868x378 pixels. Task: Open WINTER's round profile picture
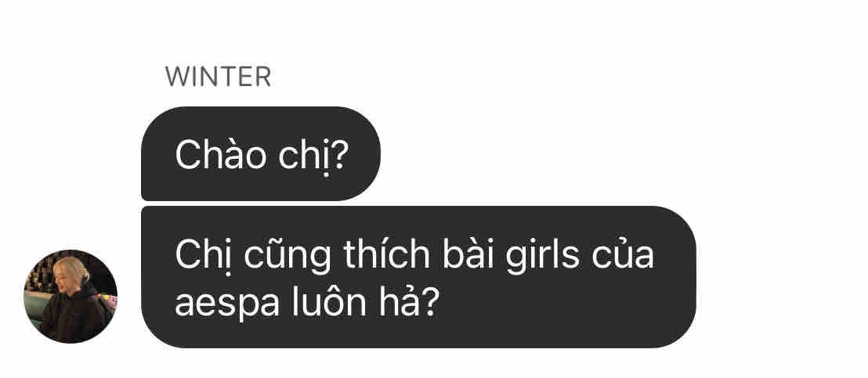click(71, 297)
